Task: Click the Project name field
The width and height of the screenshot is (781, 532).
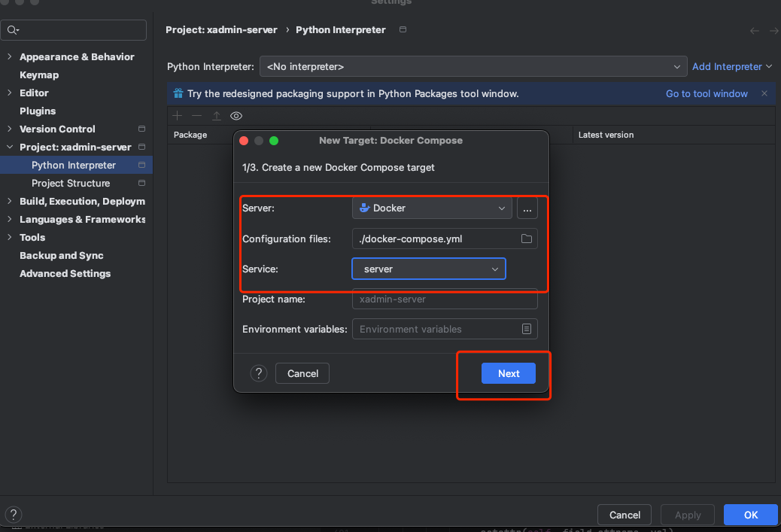Action: click(445, 299)
